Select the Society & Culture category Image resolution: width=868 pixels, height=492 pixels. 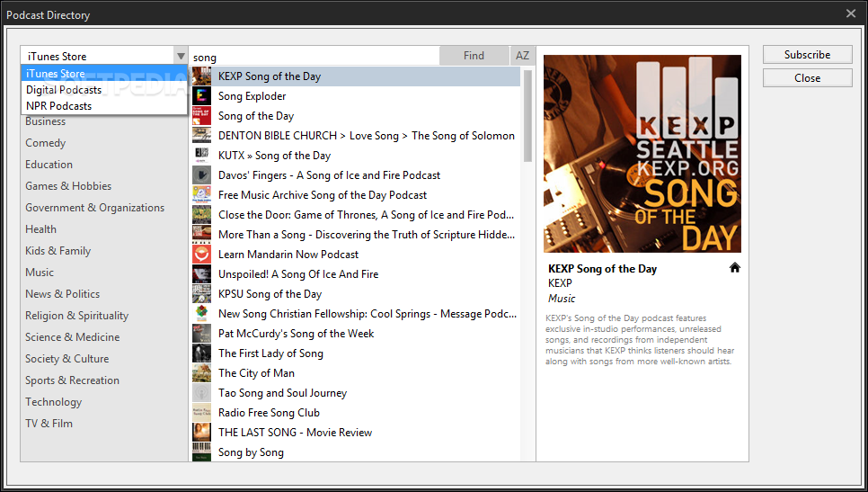point(66,359)
